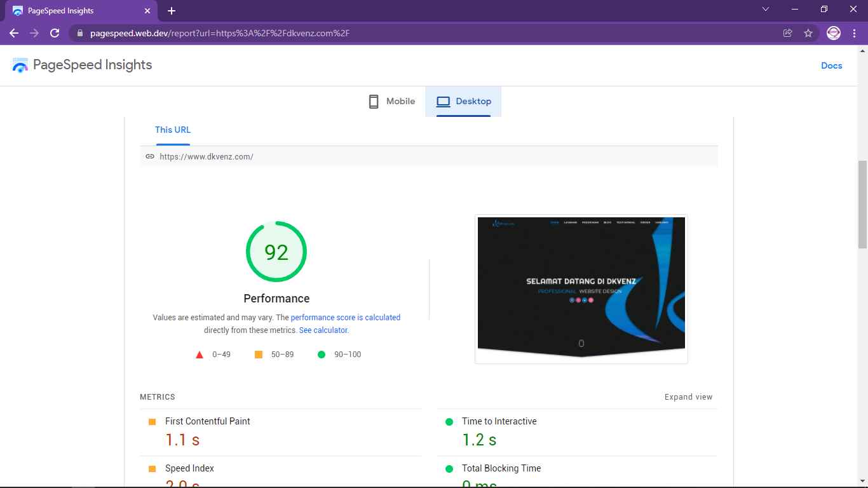Open the 'performance score is calculated' link
The height and width of the screenshot is (488, 868).
346,318
